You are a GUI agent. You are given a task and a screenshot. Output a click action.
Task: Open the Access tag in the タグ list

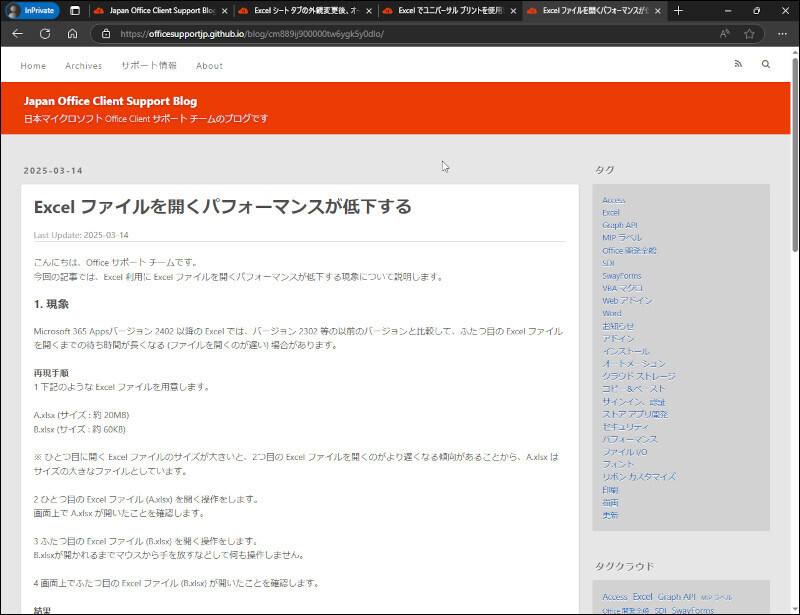[614, 200]
